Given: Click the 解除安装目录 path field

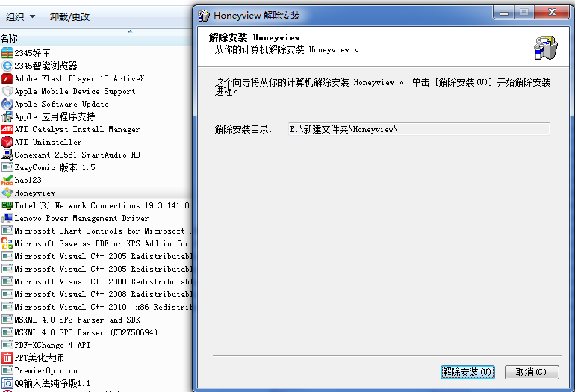Looking at the screenshot, I should click(x=419, y=129).
